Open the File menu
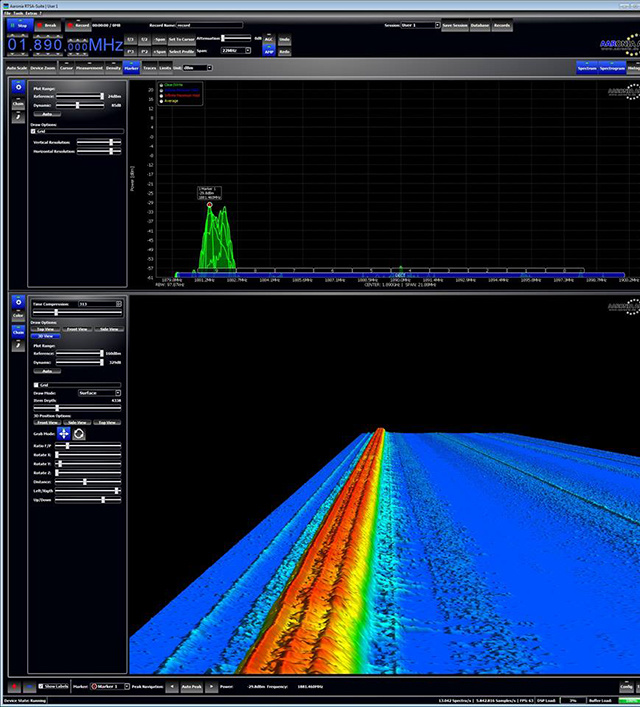Image resolution: width=640 pixels, height=707 pixels. pos(8,13)
